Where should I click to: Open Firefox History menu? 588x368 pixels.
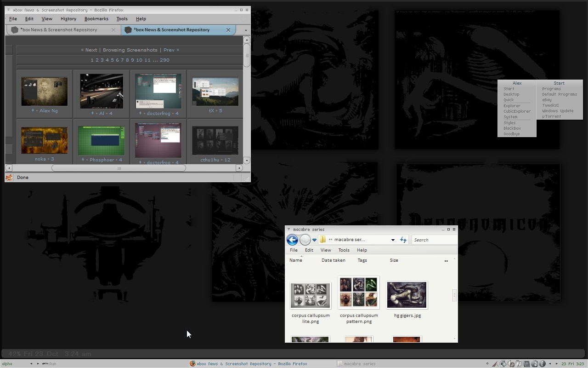68,19
